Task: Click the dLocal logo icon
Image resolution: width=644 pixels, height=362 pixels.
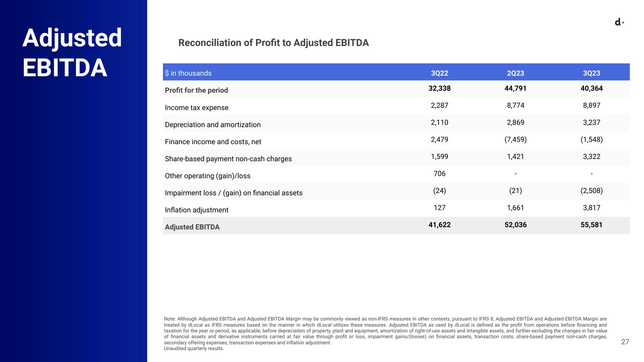Action: click(619, 22)
